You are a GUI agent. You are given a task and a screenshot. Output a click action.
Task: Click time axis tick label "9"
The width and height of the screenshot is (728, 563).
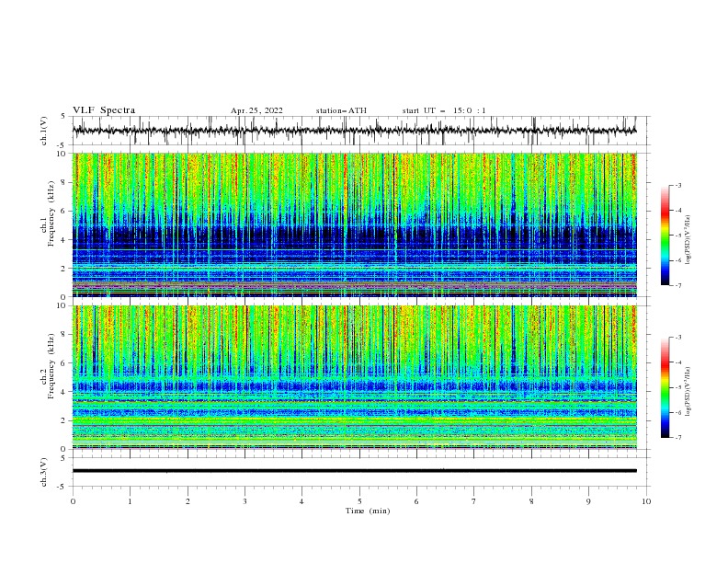click(x=588, y=501)
